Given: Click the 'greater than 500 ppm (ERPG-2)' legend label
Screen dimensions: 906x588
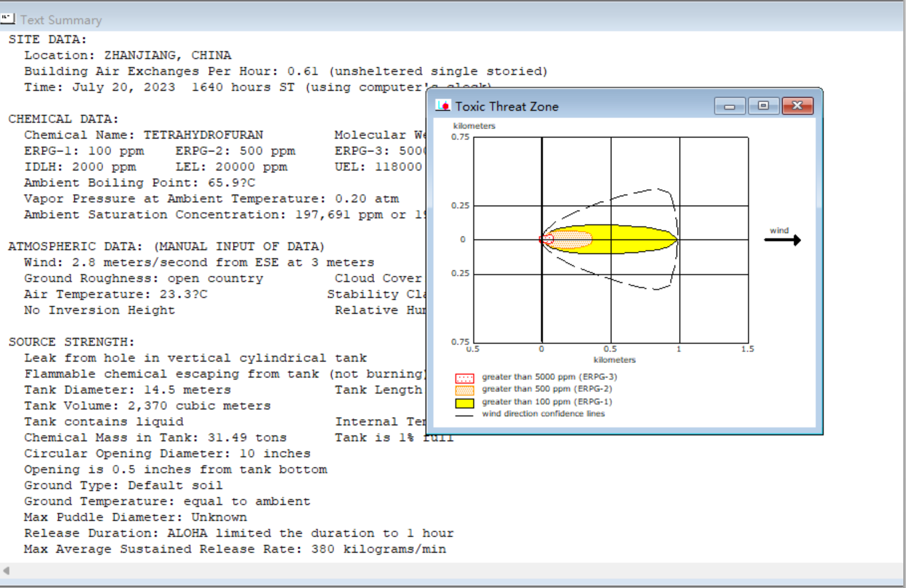Looking at the screenshot, I should pos(548,389).
